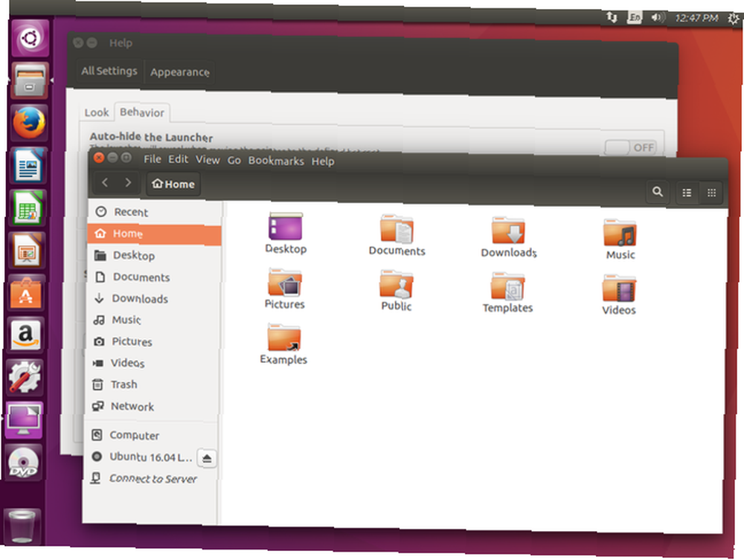Select Documents in the Files sidebar

(x=153, y=277)
